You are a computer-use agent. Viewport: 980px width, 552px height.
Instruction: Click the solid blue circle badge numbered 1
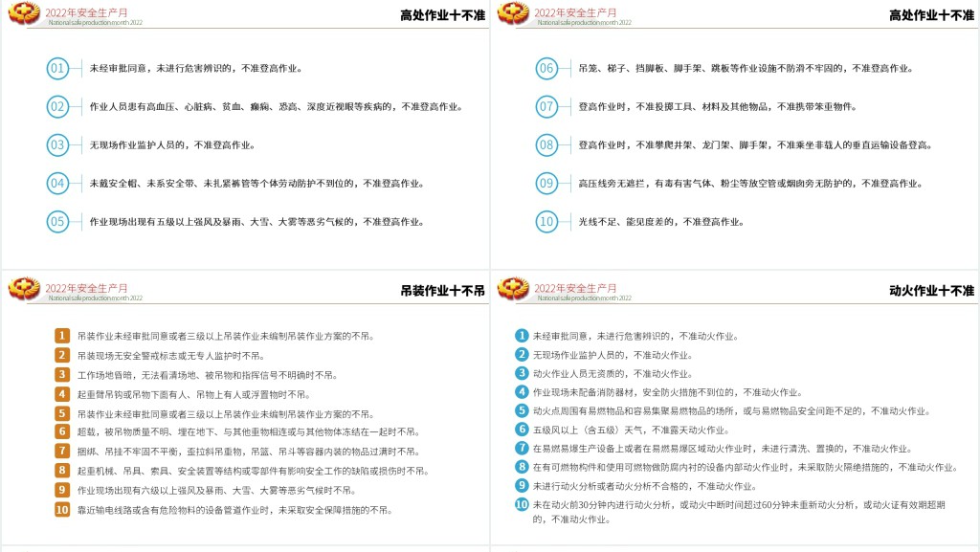pyautogui.click(x=523, y=336)
